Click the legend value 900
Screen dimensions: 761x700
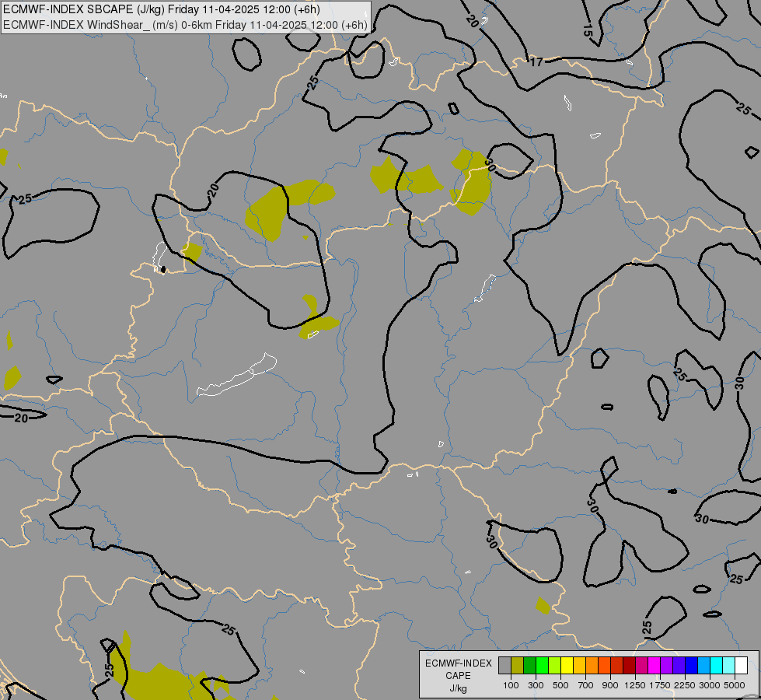click(x=610, y=685)
